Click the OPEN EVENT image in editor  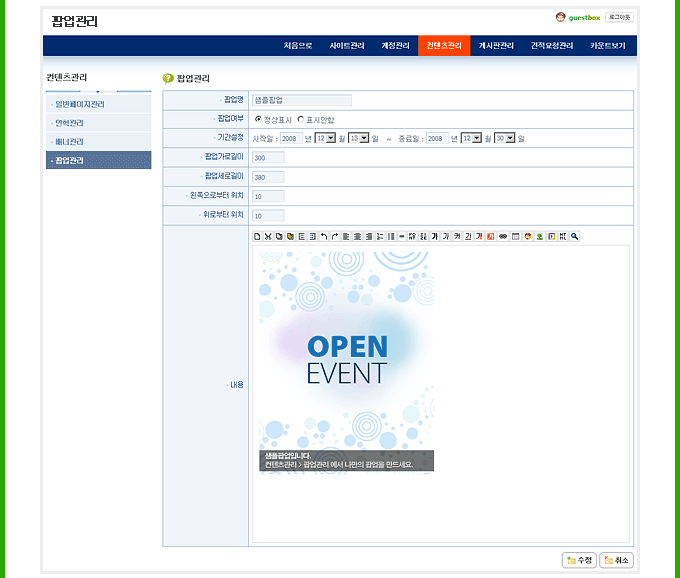pos(346,358)
